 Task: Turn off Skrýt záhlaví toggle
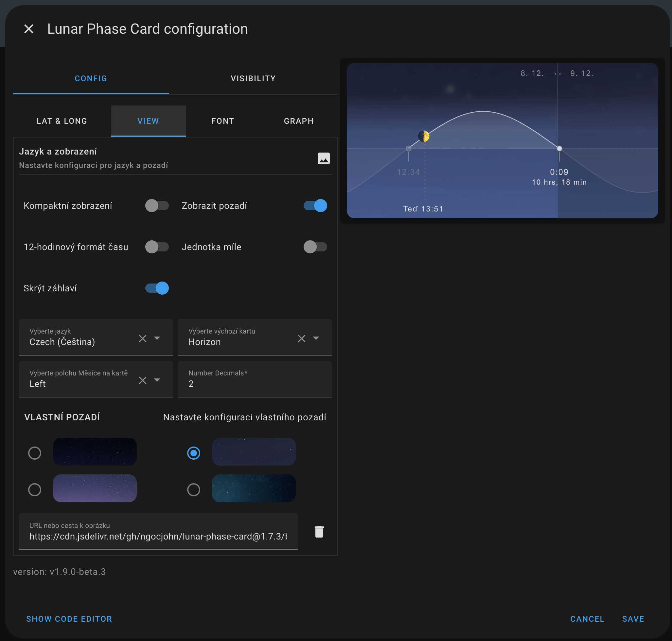(157, 288)
